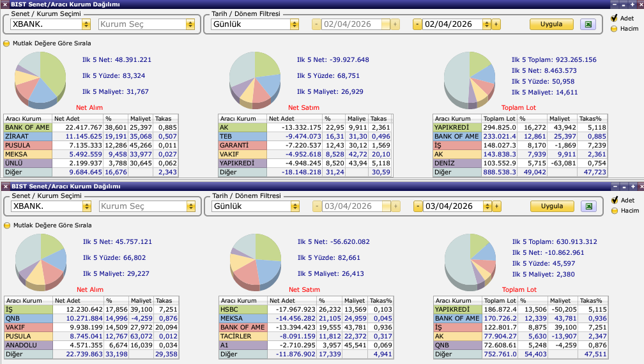Select the BANK OF AME row in top Net Alım table
Screen dimensions: 644x364
[x=27, y=128]
